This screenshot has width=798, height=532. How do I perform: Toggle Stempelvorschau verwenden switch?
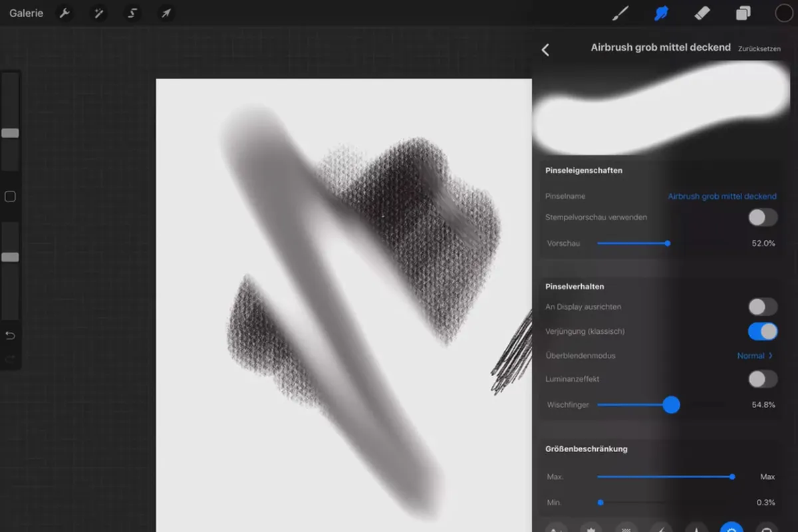click(x=763, y=217)
